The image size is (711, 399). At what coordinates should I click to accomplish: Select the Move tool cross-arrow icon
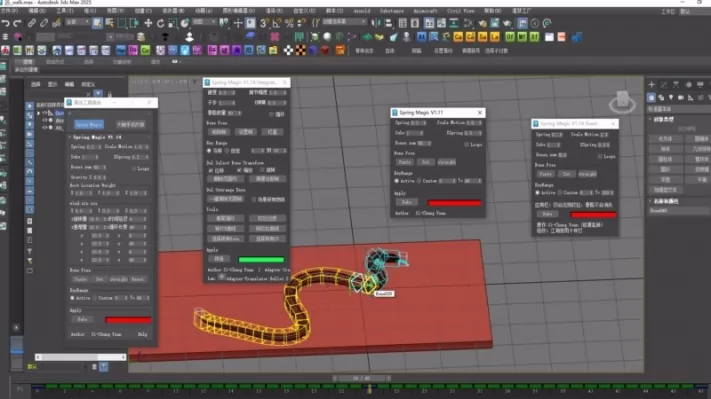tap(148, 23)
